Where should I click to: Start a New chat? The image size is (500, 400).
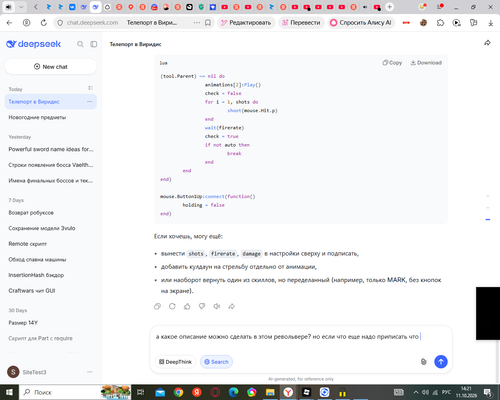51,67
